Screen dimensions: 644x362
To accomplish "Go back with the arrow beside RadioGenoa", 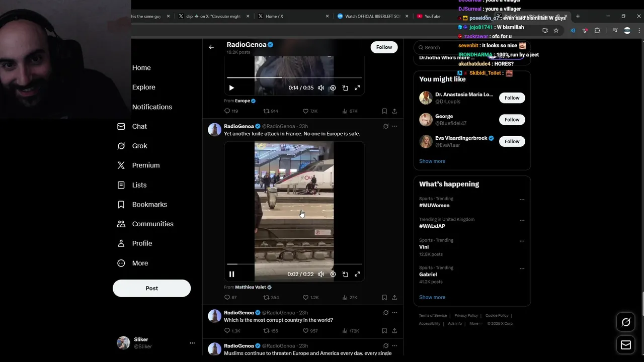I will pos(211,47).
